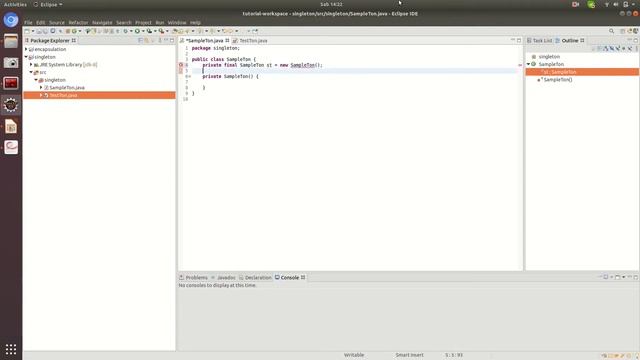
Task: Expand SampleTon.java in Package Explorer
Action: click(x=41, y=87)
